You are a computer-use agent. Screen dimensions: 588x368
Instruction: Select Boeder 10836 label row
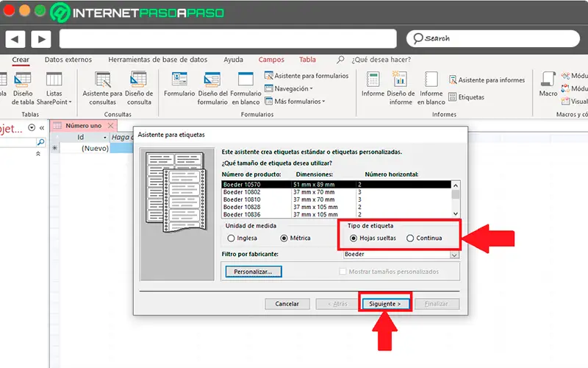pos(336,214)
